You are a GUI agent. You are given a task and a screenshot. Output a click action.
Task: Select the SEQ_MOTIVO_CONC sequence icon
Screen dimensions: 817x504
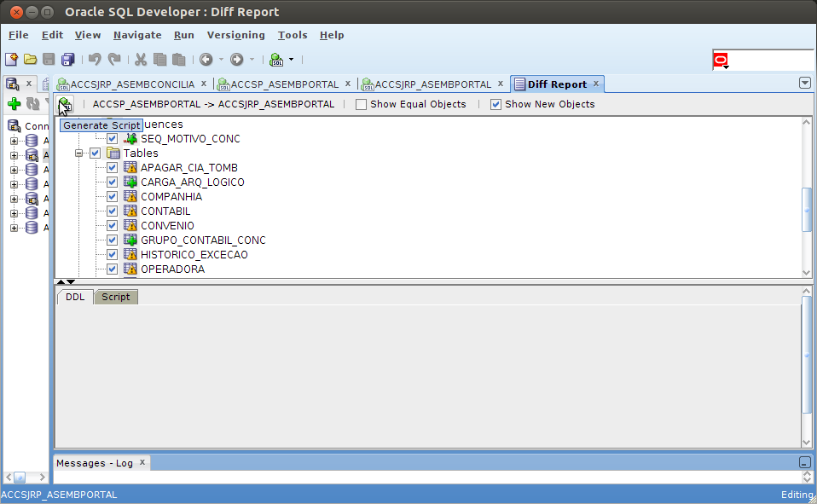(x=130, y=139)
